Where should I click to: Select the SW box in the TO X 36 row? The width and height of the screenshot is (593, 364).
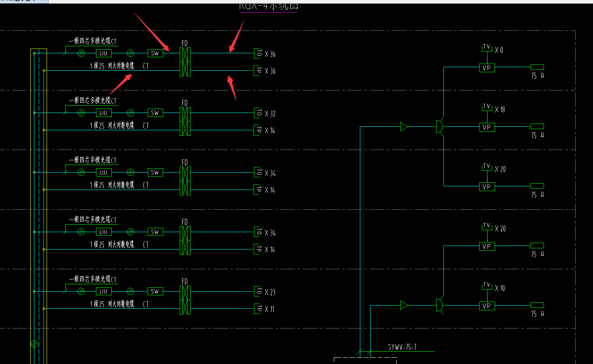click(x=155, y=53)
